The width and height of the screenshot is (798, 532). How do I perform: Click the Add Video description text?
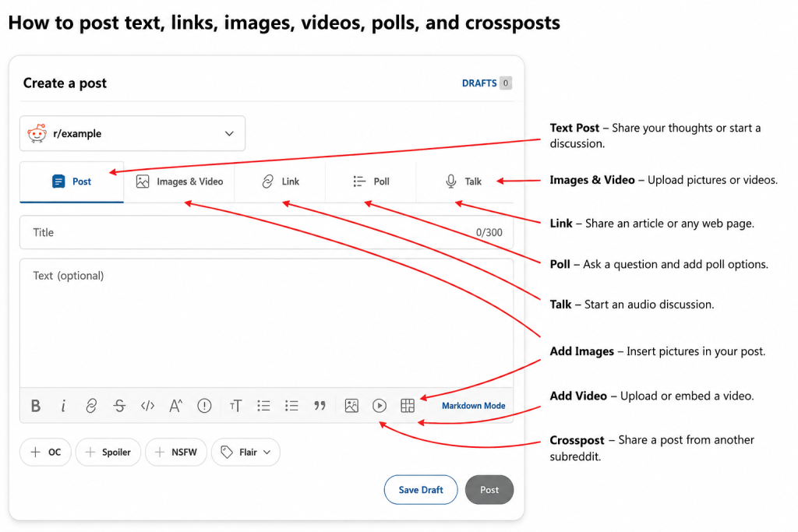(x=652, y=396)
